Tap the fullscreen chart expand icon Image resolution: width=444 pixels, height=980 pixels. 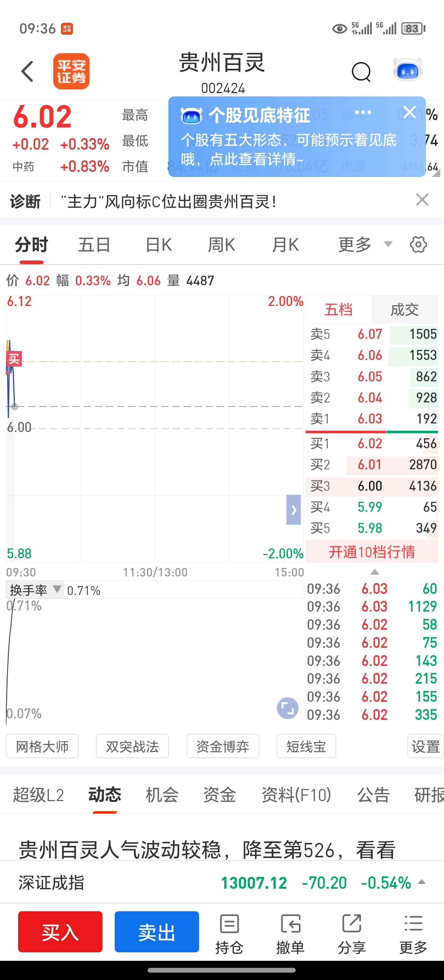tap(287, 708)
